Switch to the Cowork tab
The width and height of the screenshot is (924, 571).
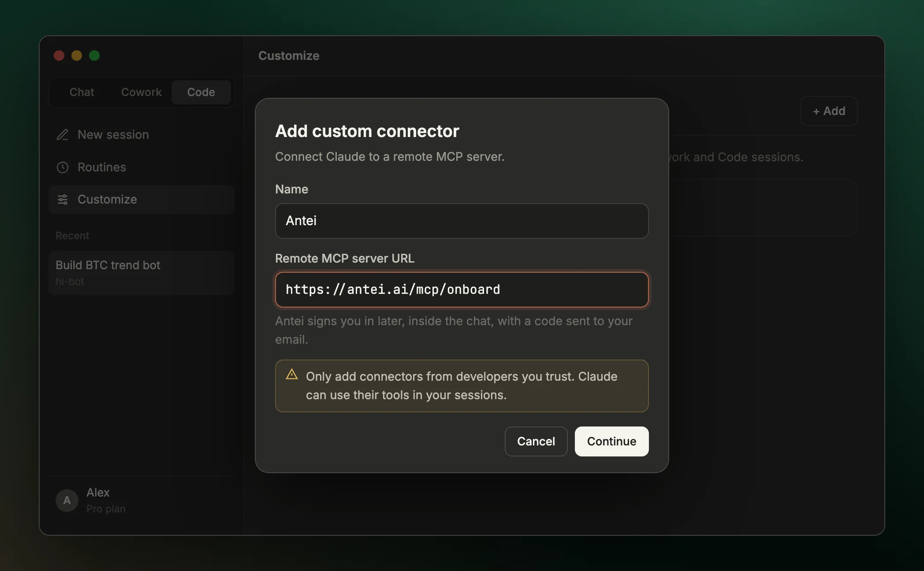pos(141,92)
